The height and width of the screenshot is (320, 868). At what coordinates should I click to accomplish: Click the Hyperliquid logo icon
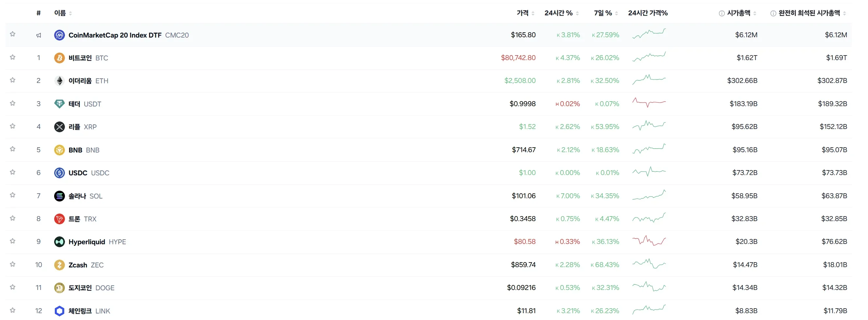59,242
